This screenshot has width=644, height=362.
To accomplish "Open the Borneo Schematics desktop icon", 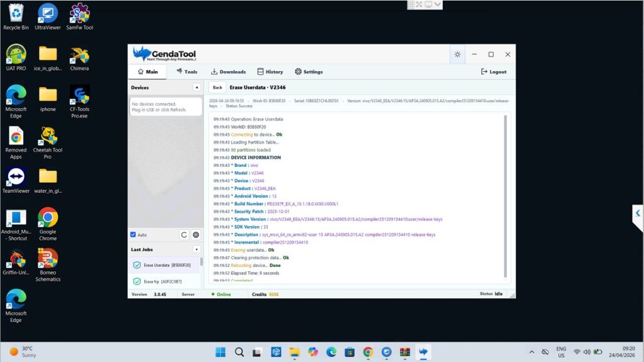I will 48,265.
